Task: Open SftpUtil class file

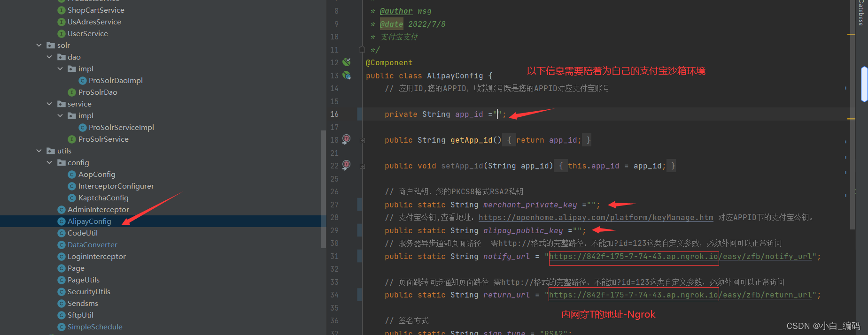Action: pyautogui.click(x=80, y=315)
